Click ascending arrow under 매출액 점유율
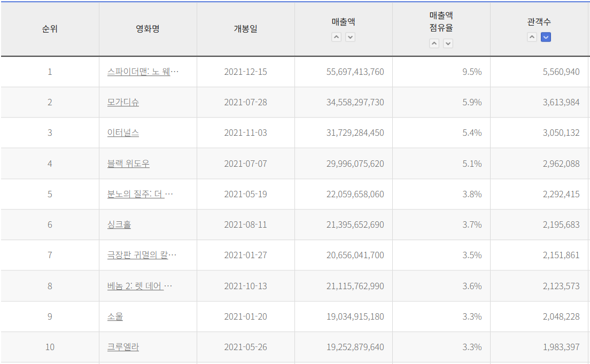This screenshot has width=590, height=364. 434,43
